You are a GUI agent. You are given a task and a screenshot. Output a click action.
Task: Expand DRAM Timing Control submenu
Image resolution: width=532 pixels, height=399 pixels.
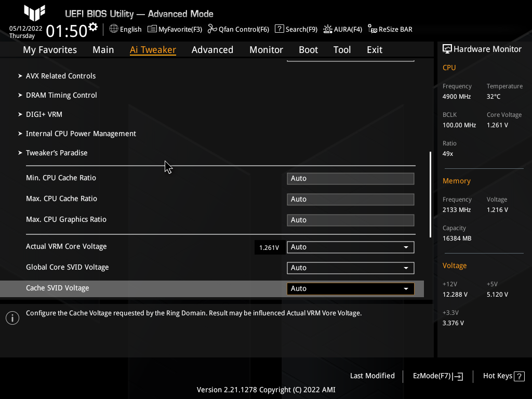61,96
